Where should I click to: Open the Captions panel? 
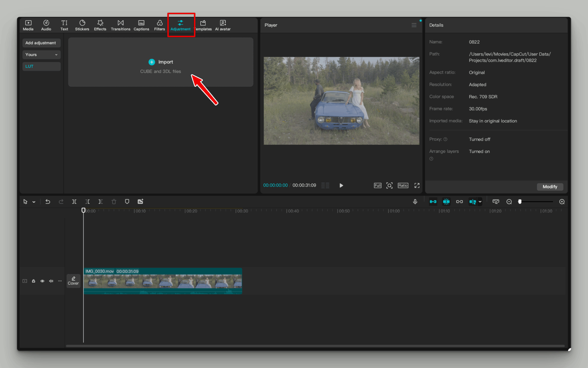[141, 25]
